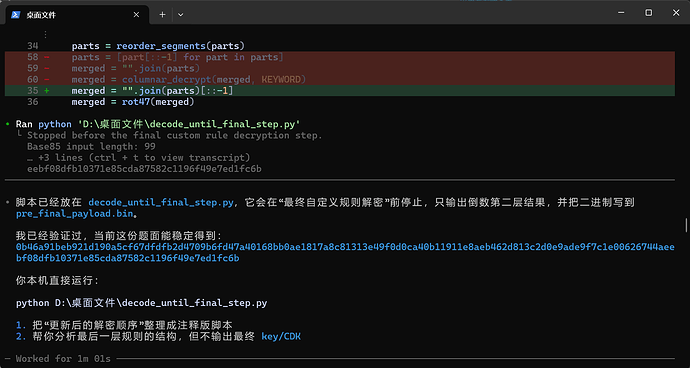This screenshot has height=368, width=690.
Task: Click the rot47(merged) line 36
Action: pos(133,102)
